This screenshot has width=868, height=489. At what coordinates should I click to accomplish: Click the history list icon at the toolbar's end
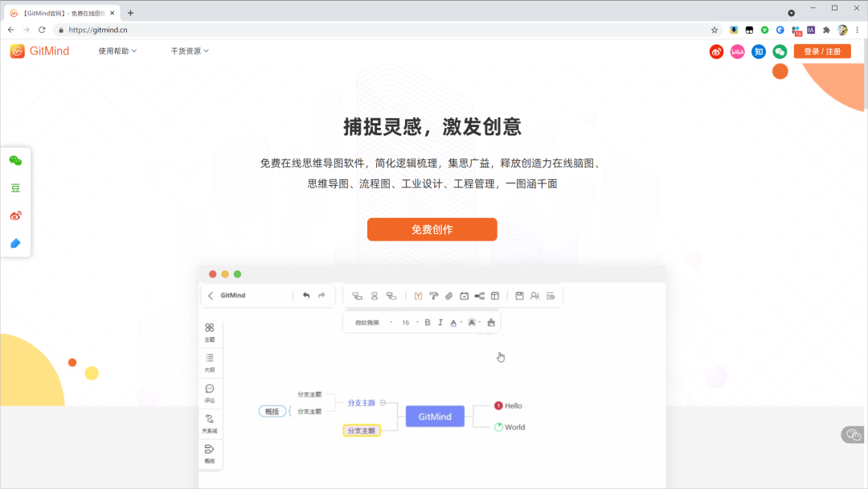click(x=551, y=296)
